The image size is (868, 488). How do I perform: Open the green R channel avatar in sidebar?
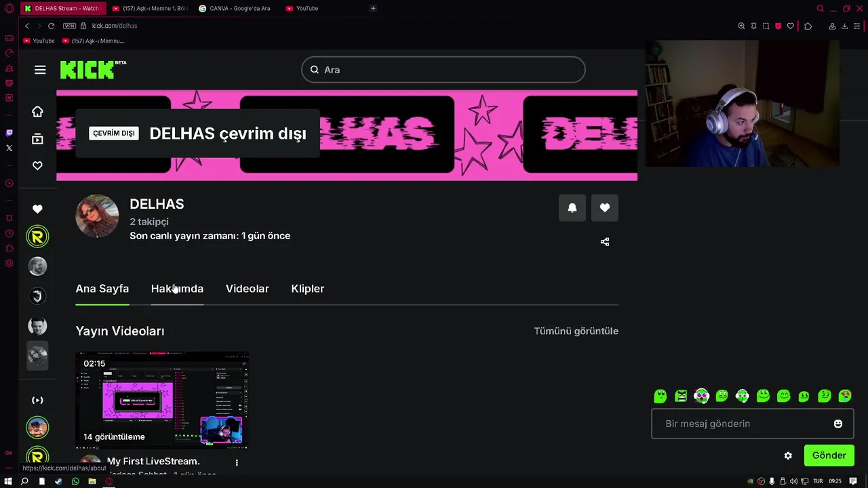(x=37, y=237)
